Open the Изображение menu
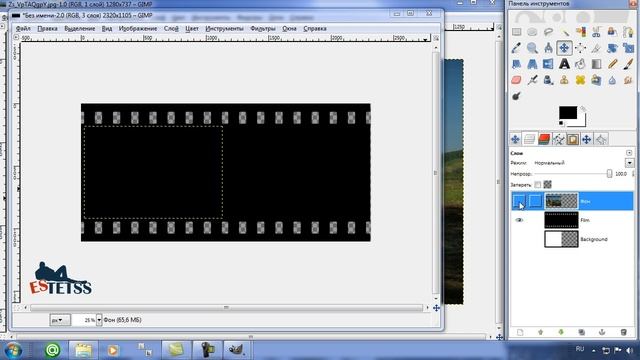 138,29
